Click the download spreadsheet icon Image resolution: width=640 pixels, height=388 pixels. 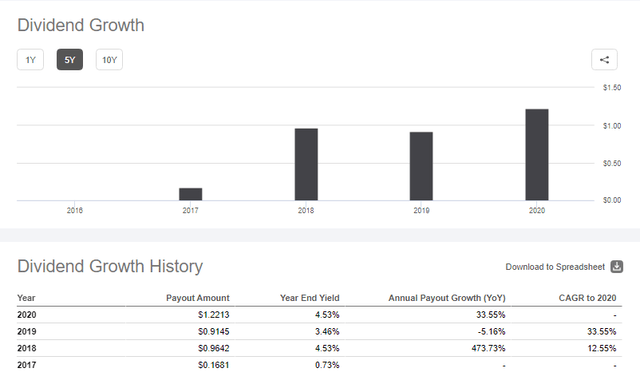click(x=616, y=266)
